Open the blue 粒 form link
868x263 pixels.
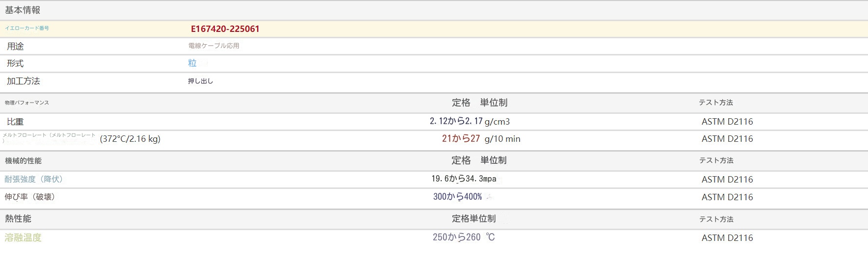click(192, 63)
